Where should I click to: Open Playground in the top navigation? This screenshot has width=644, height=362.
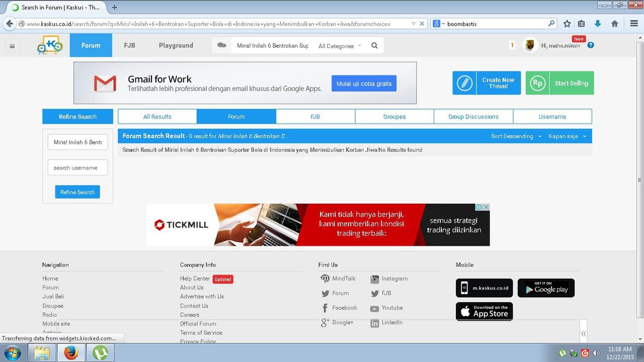[176, 45]
